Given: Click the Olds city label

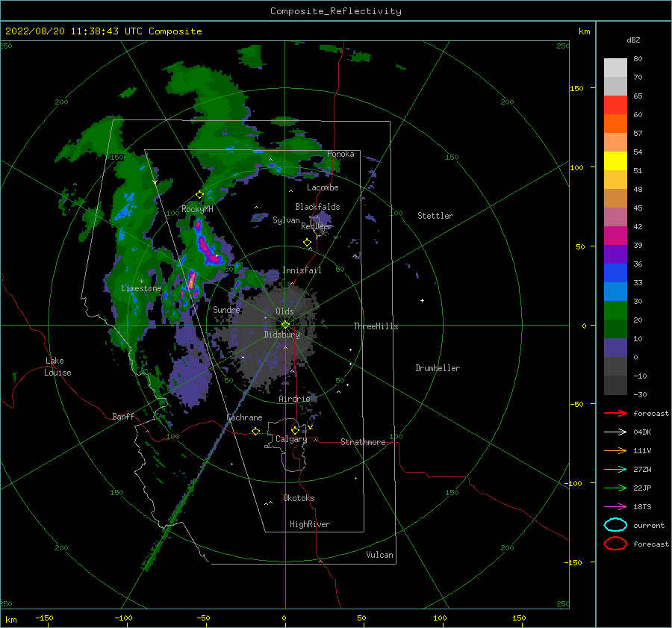Looking at the screenshot, I should [284, 311].
